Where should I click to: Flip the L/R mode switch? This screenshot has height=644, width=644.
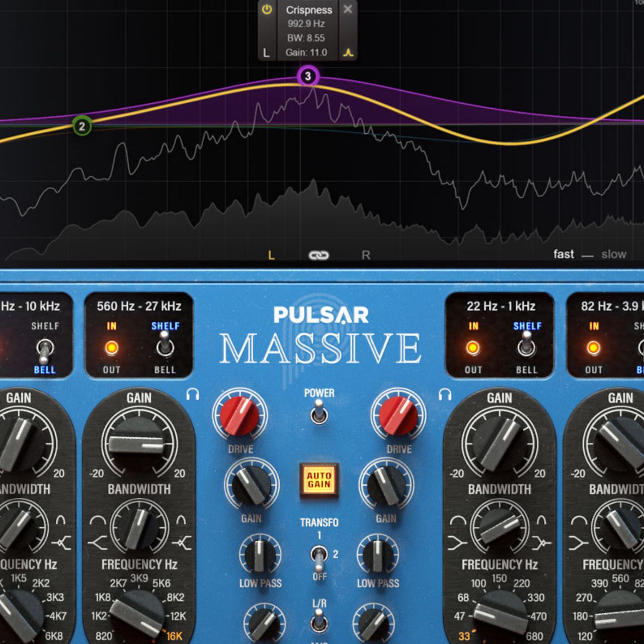tap(318, 621)
